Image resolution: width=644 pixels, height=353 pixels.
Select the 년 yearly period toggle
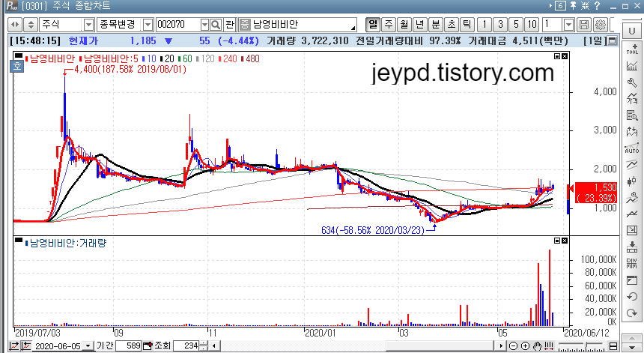pos(420,25)
